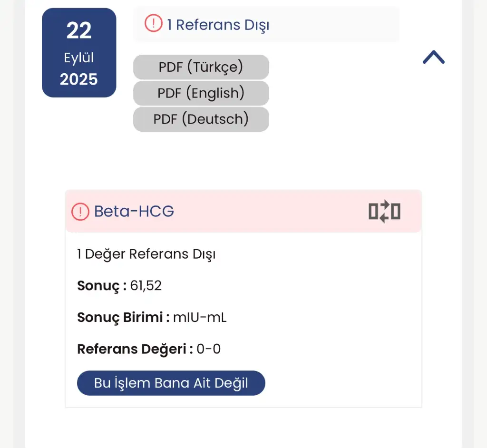Click the red warning icon beside Beta-HCG
The width and height of the screenshot is (487, 448).
click(80, 211)
